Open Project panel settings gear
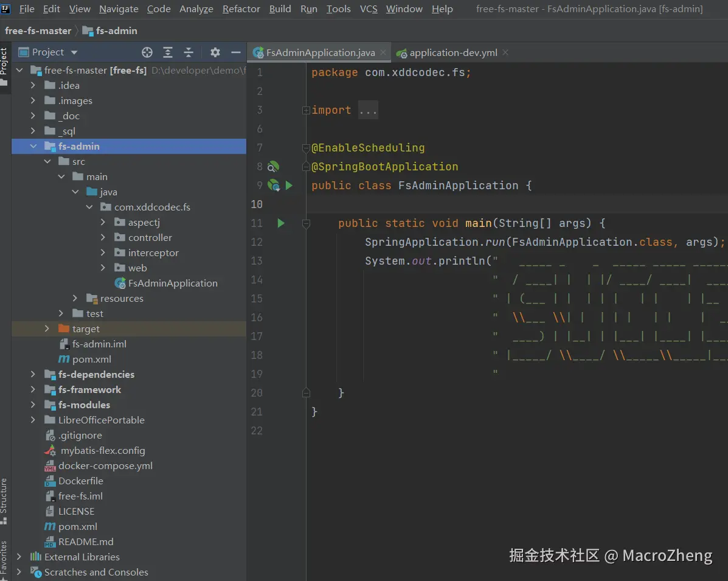Image resolution: width=728 pixels, height=581 pixels. coord(215,52)
